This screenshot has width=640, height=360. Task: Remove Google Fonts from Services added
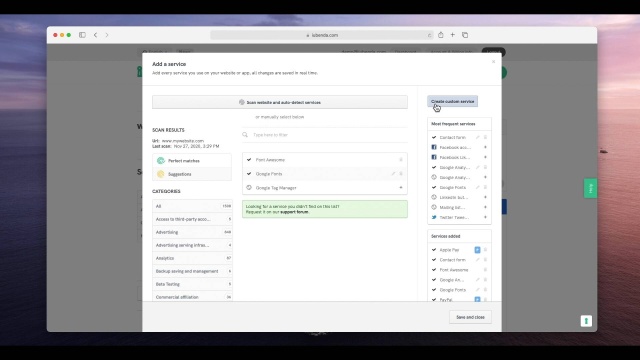coord(485,289)
